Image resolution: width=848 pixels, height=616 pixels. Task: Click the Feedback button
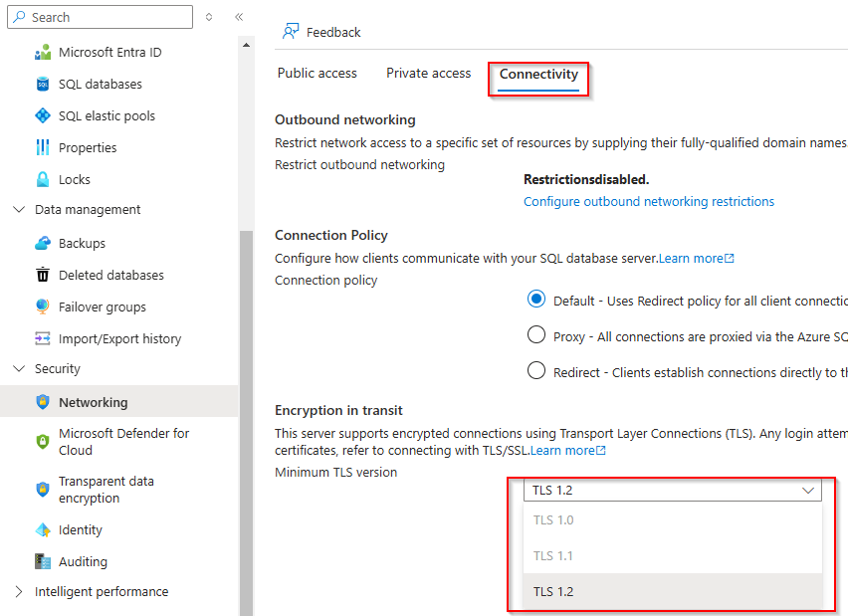321,32
